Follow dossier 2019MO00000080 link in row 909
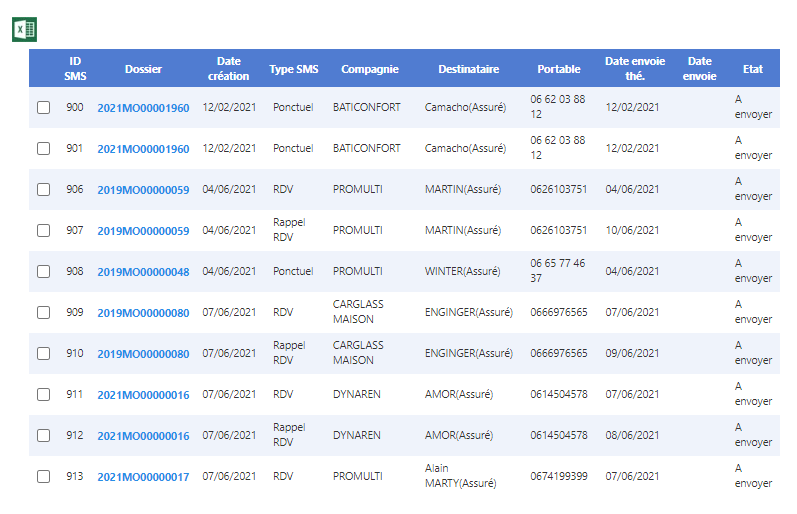797x514 pixels. [143, 313]
